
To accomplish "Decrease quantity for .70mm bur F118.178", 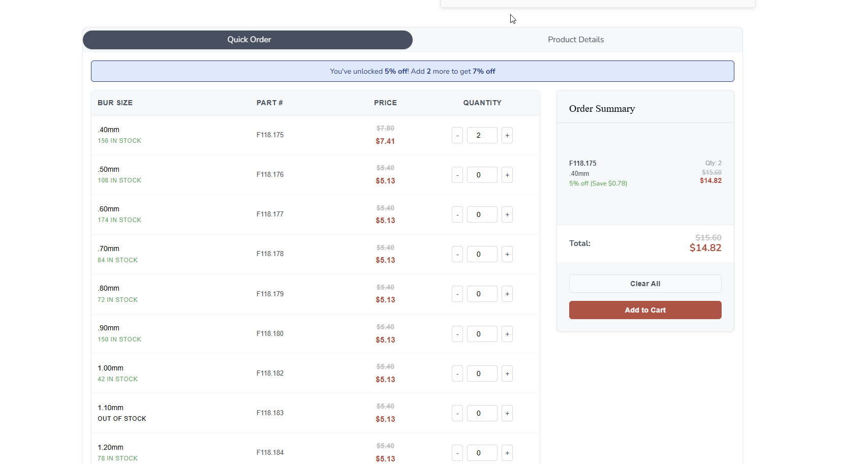I will pos(457,254).
